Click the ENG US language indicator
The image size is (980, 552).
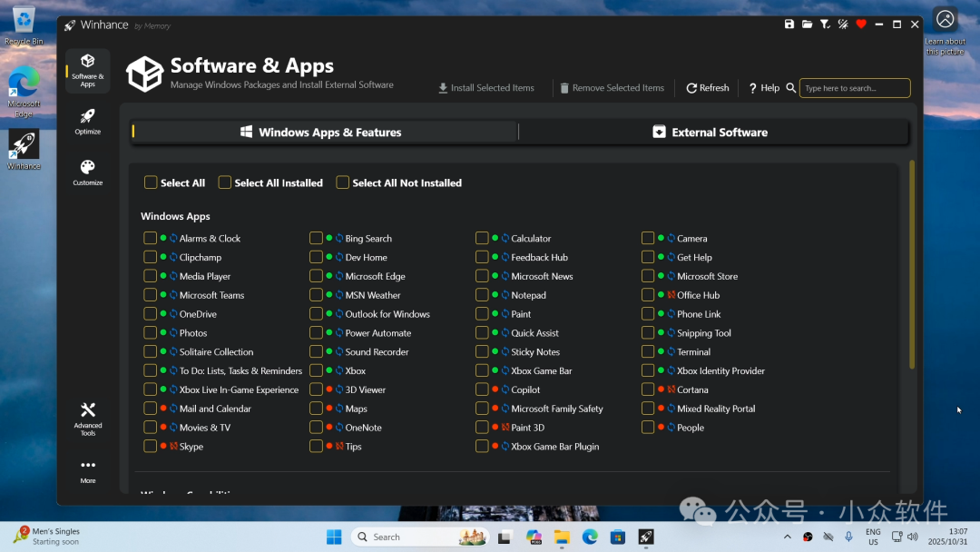[x=873, y=537]
